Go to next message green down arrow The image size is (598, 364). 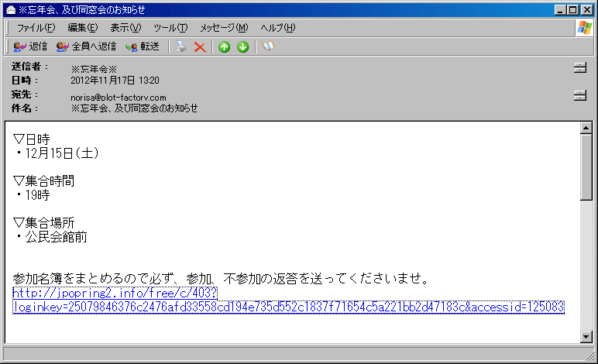tap(242, 47)
